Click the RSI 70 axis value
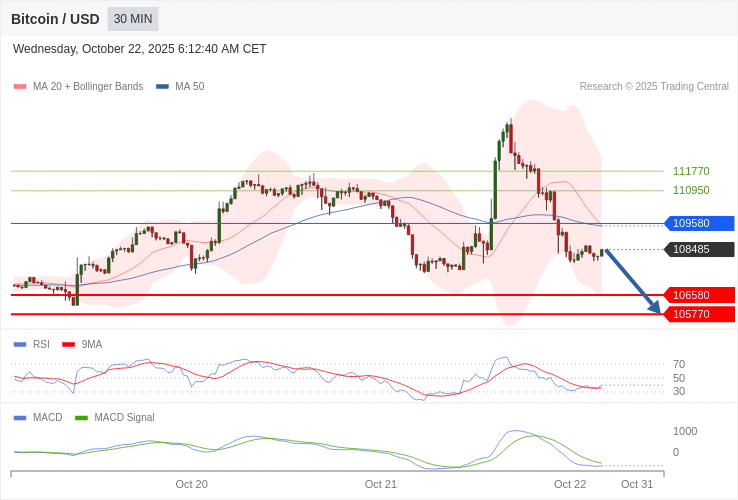 (679, 364)
